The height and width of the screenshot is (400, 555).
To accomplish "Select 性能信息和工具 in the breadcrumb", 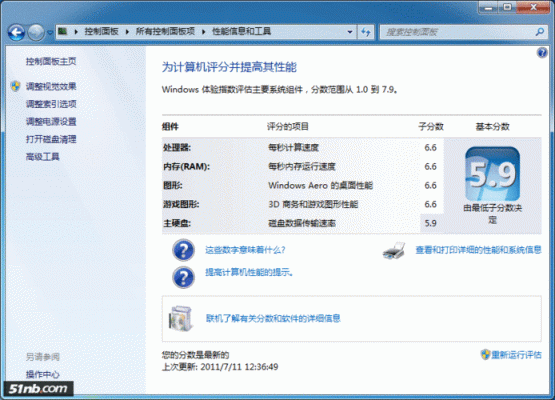I will click(x=241, y=32).
